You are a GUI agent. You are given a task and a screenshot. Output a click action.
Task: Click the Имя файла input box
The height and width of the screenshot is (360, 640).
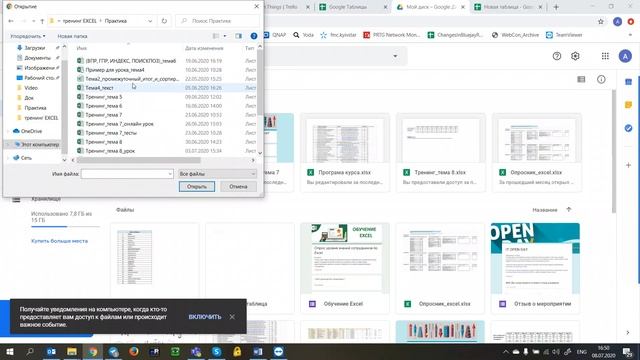[127, 174]
